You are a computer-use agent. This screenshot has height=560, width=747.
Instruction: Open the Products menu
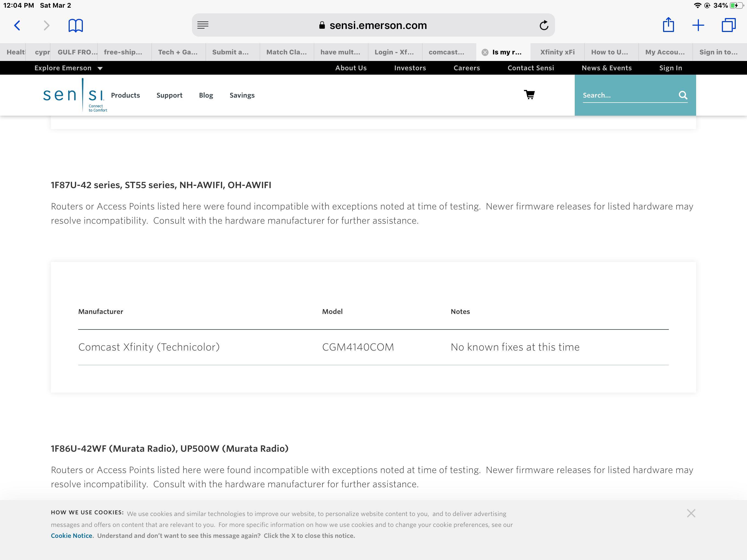(x=125, y=95)
